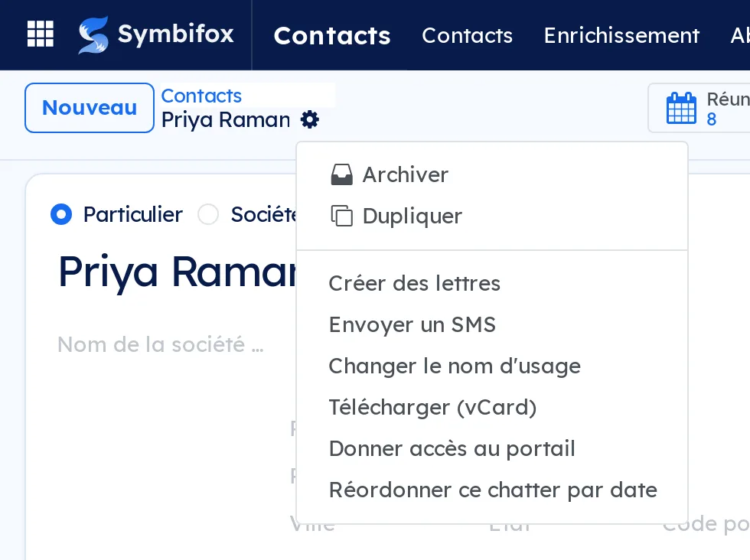Click the Réunions stat button count 8
Image resolution: width=750 pixels, height=560 pixels.
point(699,108)
